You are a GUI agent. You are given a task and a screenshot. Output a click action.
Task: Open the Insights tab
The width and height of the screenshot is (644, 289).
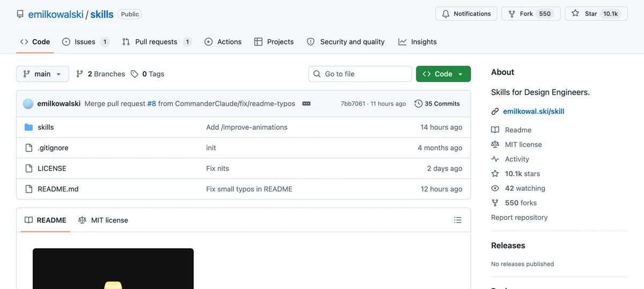(418, 42)
